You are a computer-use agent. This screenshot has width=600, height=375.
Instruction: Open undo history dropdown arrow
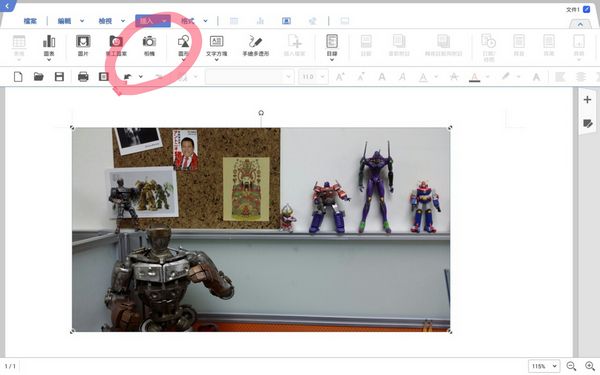pos(141,77)
